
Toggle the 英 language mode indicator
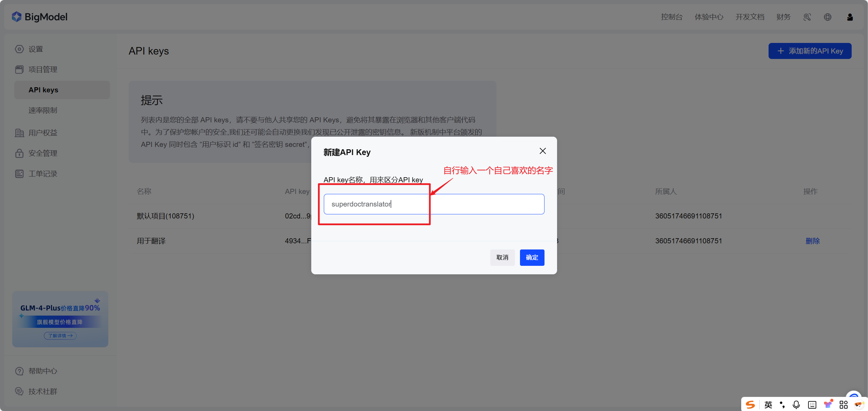pos(768,405)
